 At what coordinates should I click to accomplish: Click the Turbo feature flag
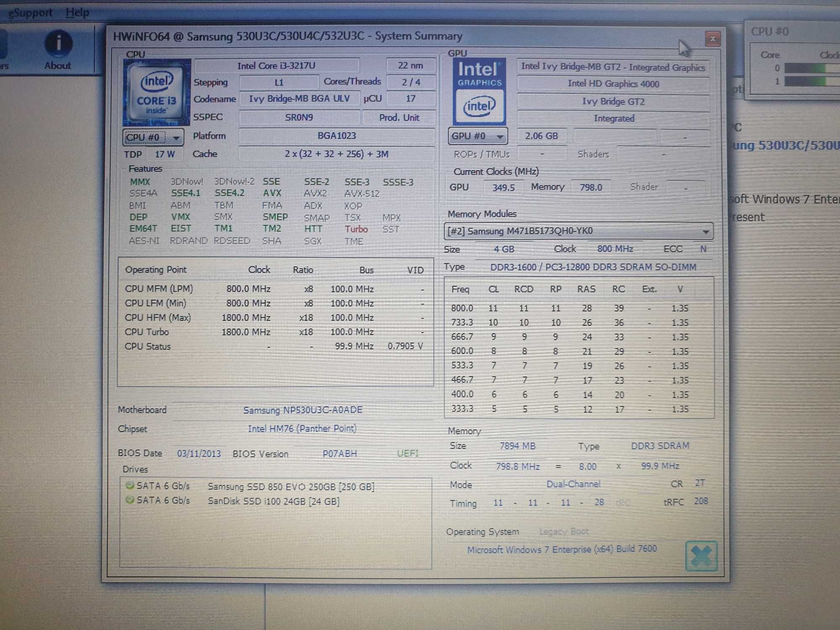click(x=356, y=229)
